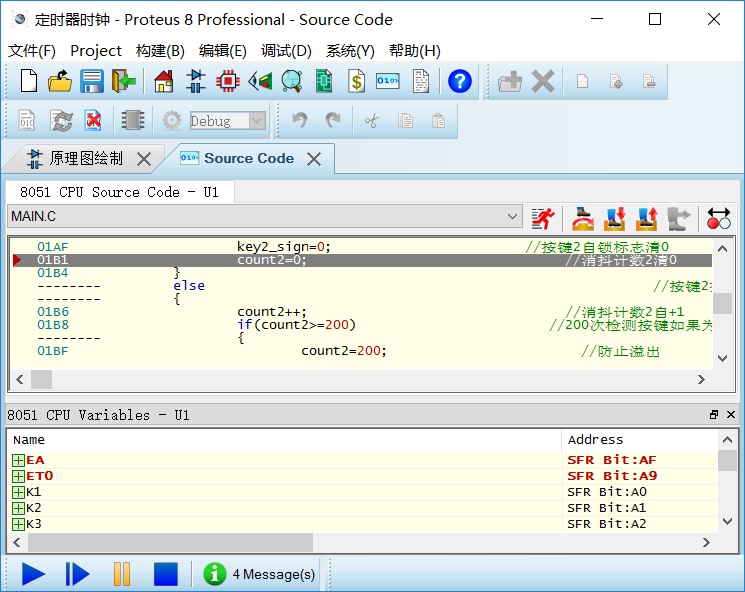The height and width of the screenshot is (592, 745).
Task: Click the variables panel horizontal scrollbar thumb
Action: (x=170, y=543)
